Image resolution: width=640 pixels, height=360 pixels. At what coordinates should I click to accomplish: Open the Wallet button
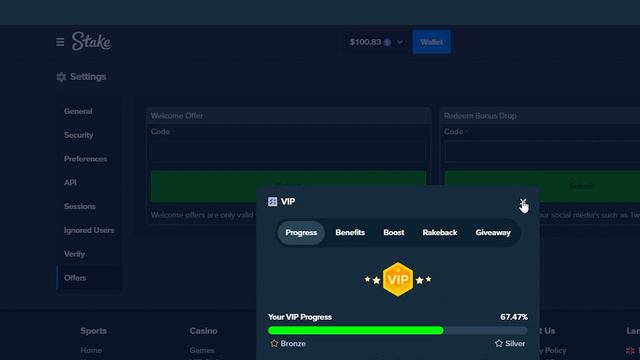click(x=431, y=42)
